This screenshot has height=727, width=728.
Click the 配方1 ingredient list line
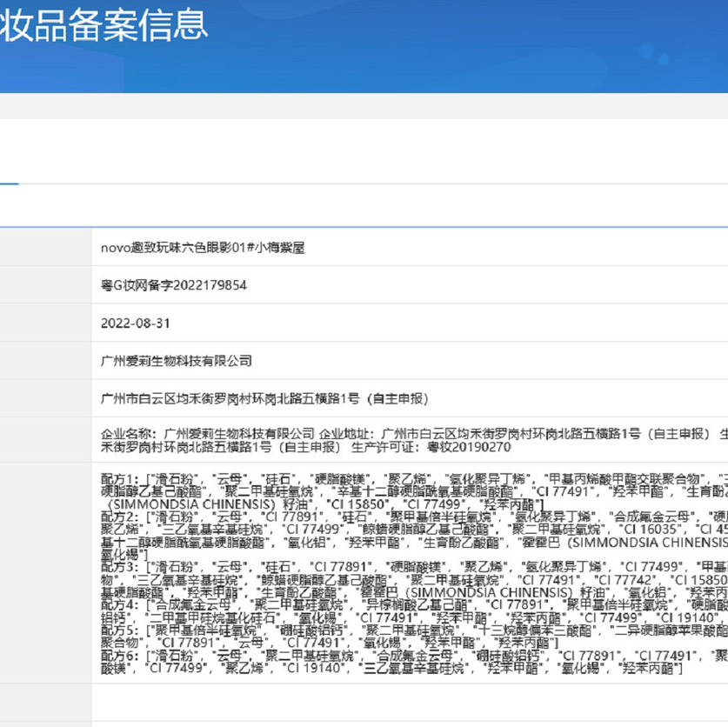(x=414, y=478)
